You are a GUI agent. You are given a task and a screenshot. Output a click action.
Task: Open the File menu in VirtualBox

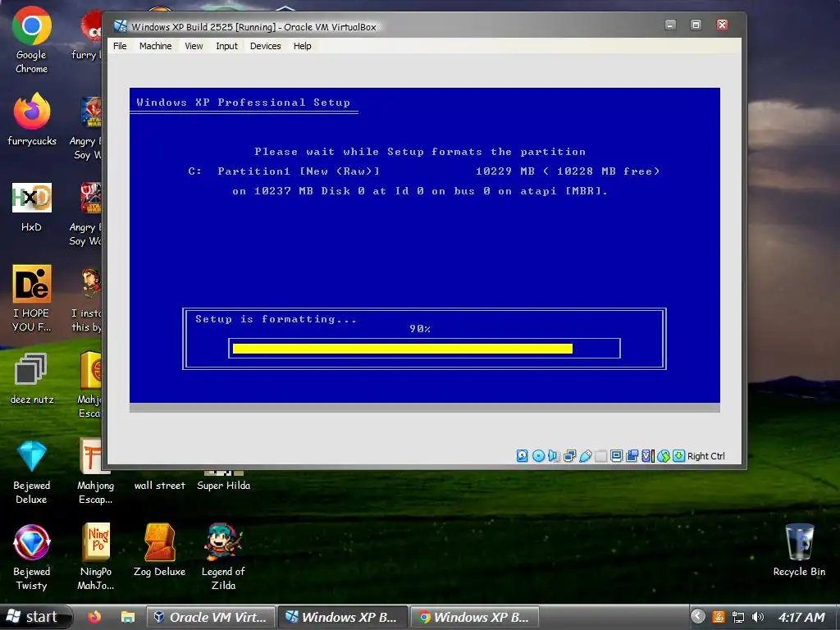120,46
